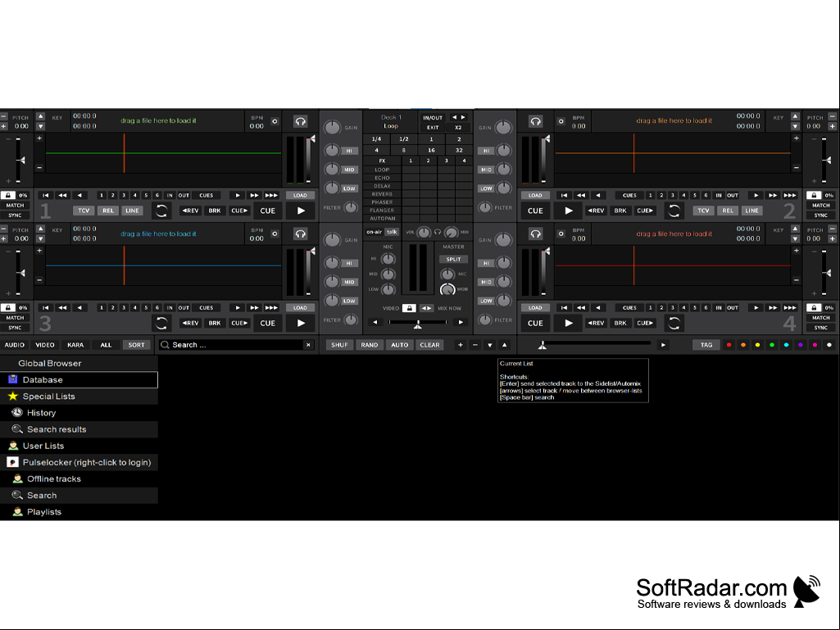
Task: Click fast rewind on deck 3
Action: pyautogui.click(x=62, y=308)
